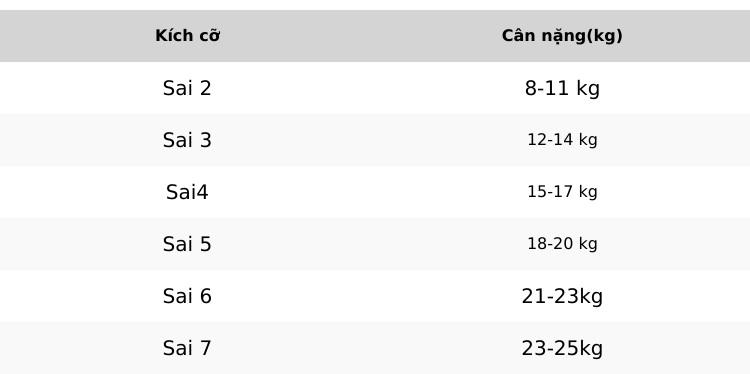Click the number 6 in 'Sai 6'
The width and height of the screenshot is (750, 374).
click(x=205, y=296)
